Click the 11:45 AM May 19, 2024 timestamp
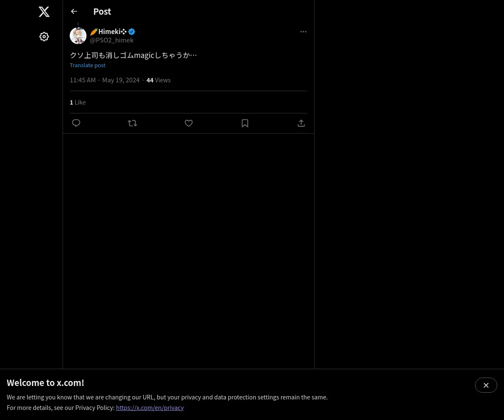The height and width of the screenshot is (420, 504). pos(105,80)
